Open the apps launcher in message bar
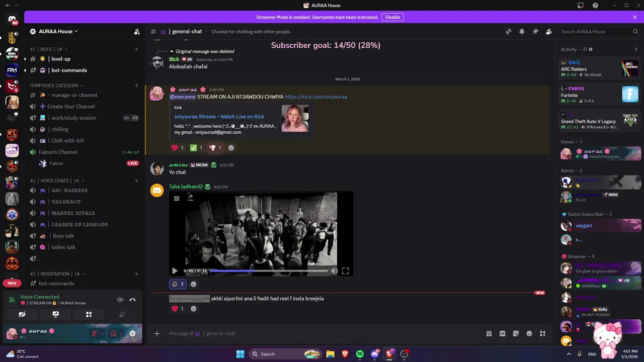This screenshot has width=644, height=362. point(542,333)
